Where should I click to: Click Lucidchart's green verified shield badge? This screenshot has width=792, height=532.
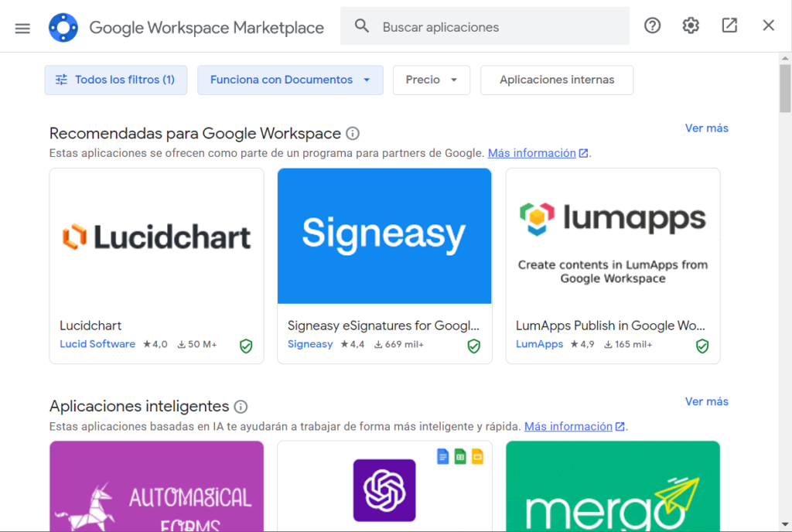pos(246,346)
